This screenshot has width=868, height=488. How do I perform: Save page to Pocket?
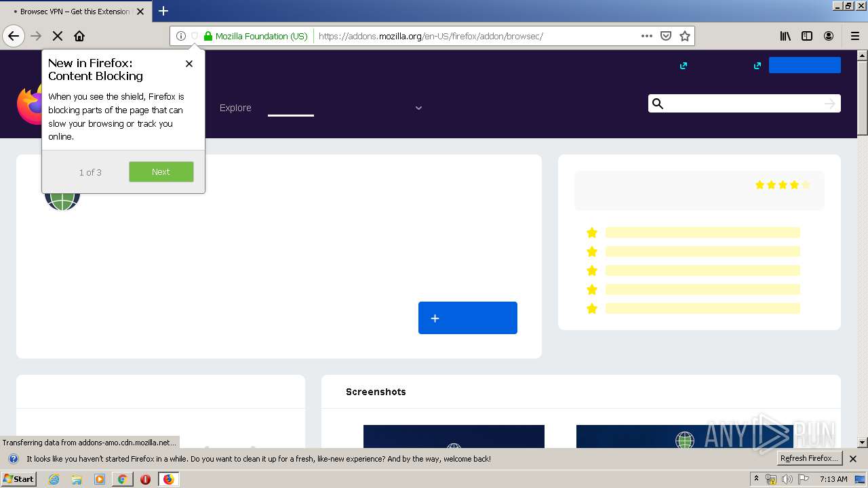point(666,36)
